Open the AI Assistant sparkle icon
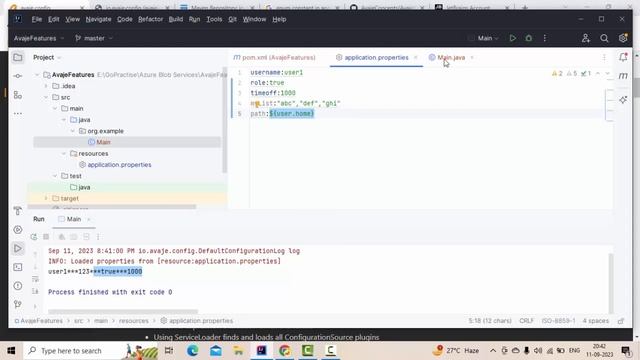This screenshot has width=640, height=360. click(623, 100)
